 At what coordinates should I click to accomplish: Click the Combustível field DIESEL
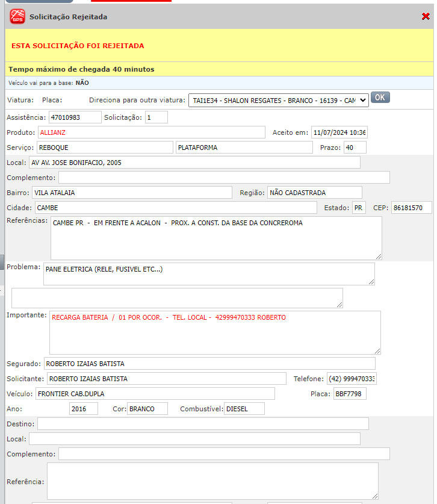pyautogui.click(x=244, y=409)
